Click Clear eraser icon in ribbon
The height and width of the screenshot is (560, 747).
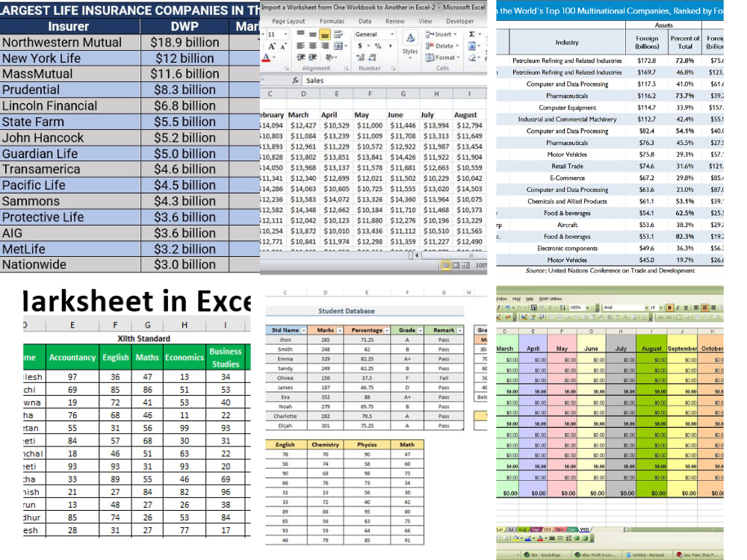[471, 57]
